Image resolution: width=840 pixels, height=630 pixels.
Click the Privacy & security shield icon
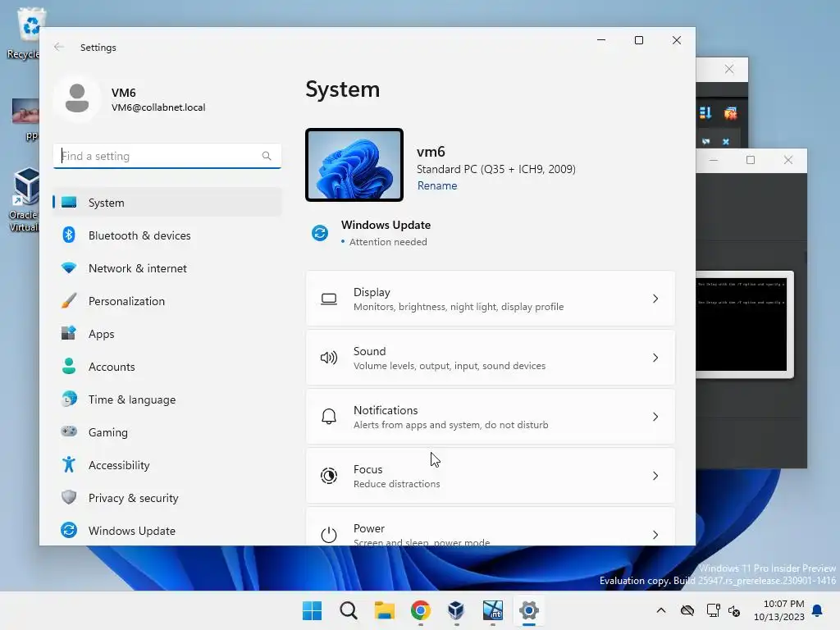click(69, 497)
